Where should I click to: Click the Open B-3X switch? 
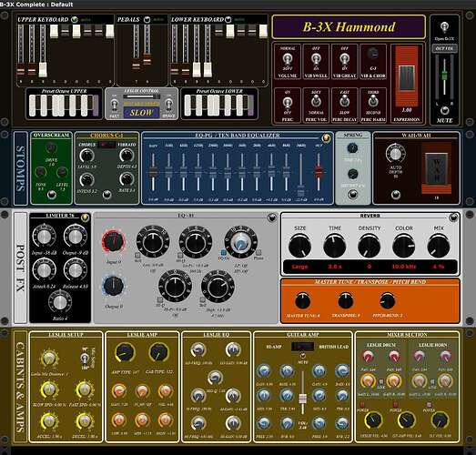tap(444, 27)
